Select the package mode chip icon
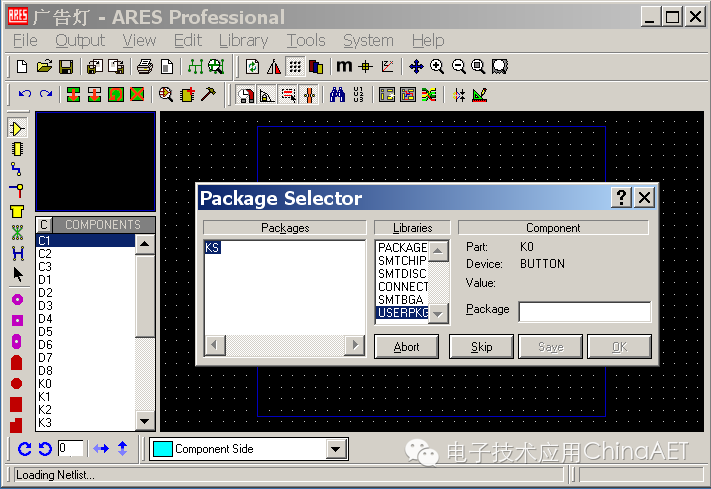711x489 pixels. pyautogui.click(x=17, y=149)
